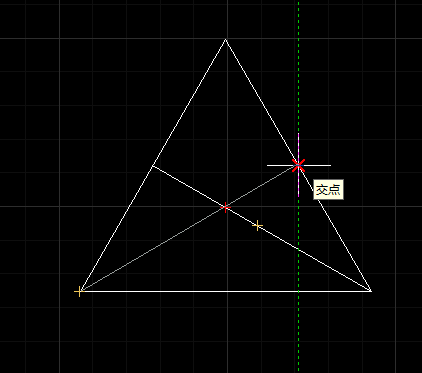Click the red cross marker at triangle center
The width and height of the screenshot is (422, 373).
point(226,207)
